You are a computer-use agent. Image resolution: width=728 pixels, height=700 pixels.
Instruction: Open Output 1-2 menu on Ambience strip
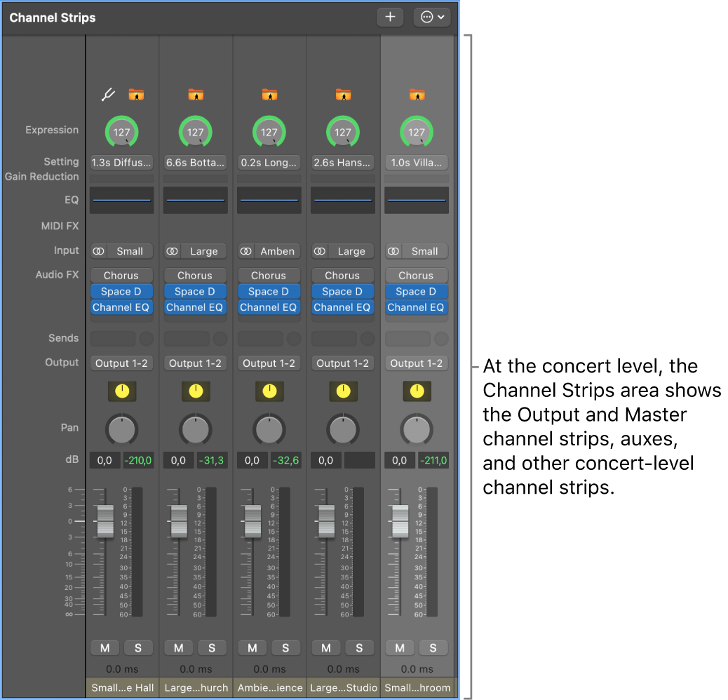pos(269,363)
